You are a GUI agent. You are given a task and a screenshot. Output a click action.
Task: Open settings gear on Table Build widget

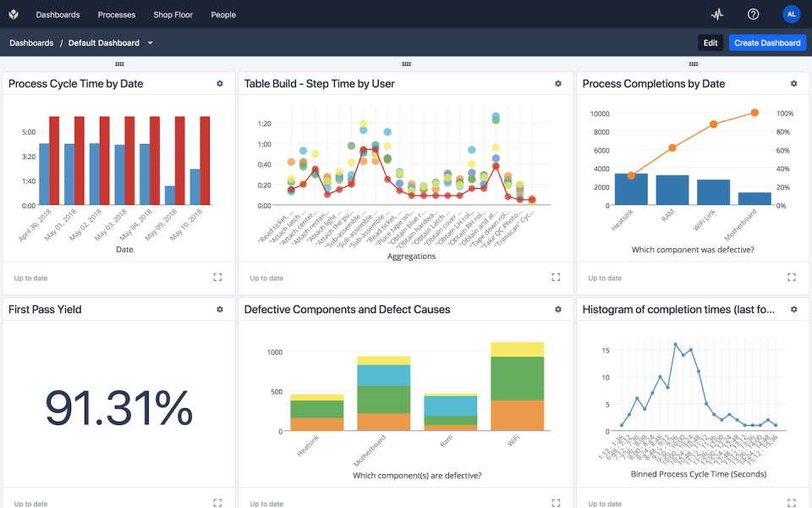pyautogui.click(x=557, y=83)
